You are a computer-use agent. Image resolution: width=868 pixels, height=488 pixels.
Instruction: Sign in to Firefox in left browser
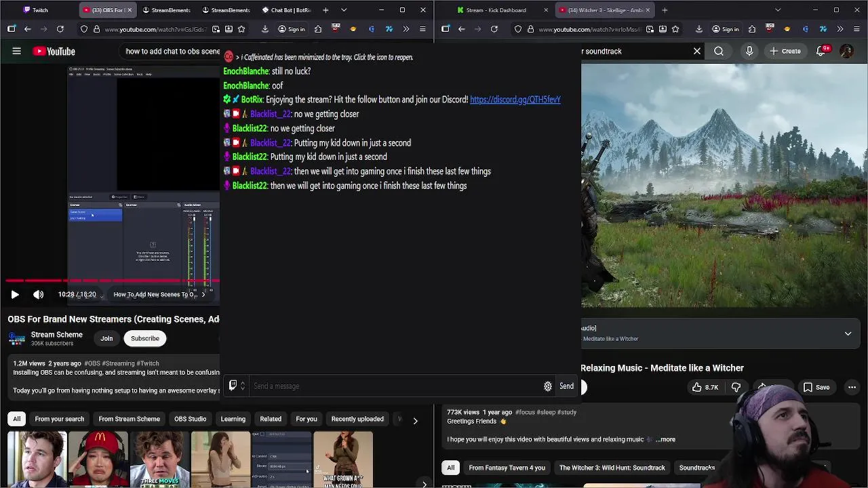(x=292, y=29)
